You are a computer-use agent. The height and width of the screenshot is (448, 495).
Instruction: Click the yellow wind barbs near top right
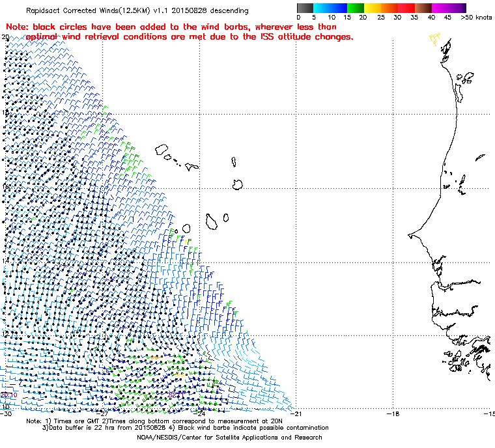434,38
